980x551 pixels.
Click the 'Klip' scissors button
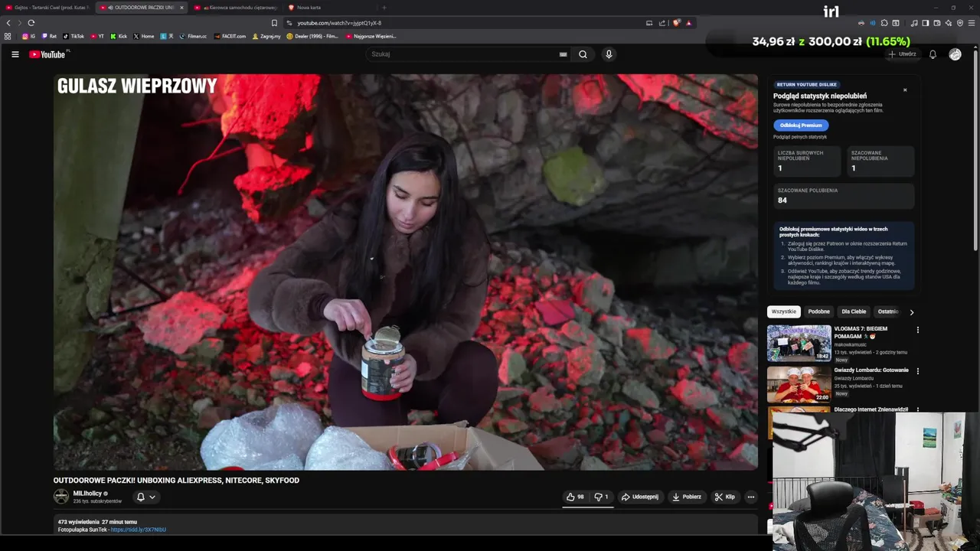[724, 497]
